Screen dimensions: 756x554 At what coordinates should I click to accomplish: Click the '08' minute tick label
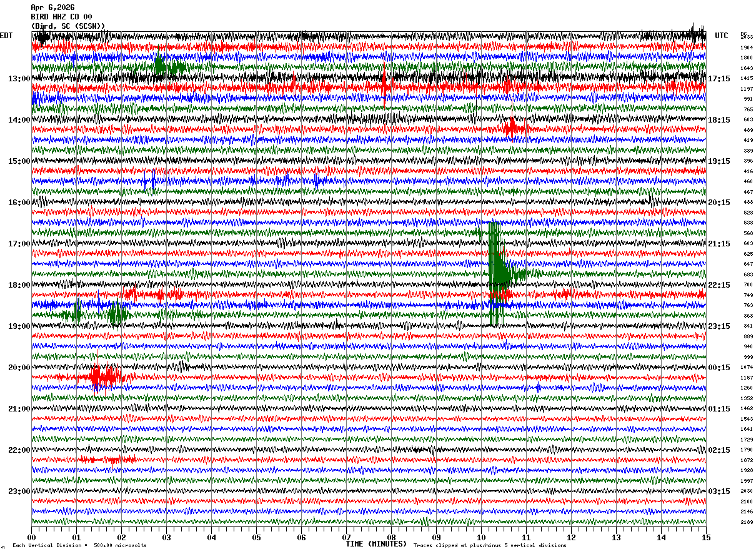(391, 537)
